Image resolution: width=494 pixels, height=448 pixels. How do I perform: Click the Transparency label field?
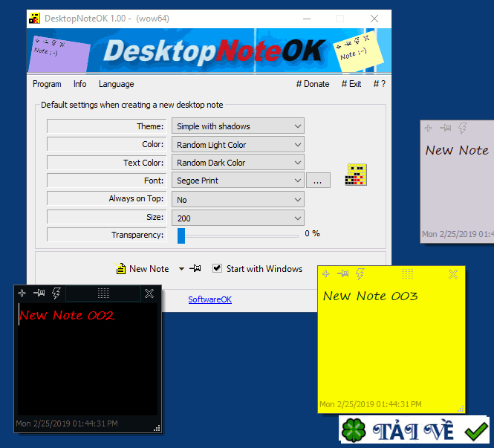[107, 235]
